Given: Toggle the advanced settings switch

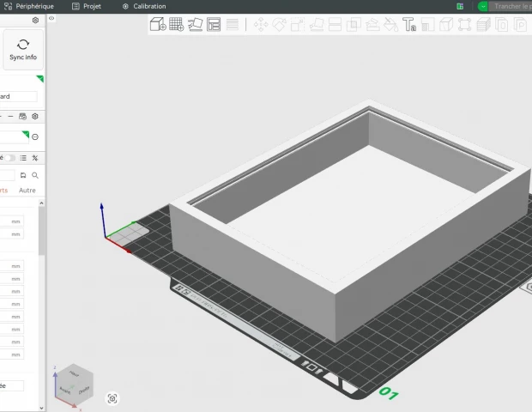Looking at the screenshot, I should (x=9, y=158).
